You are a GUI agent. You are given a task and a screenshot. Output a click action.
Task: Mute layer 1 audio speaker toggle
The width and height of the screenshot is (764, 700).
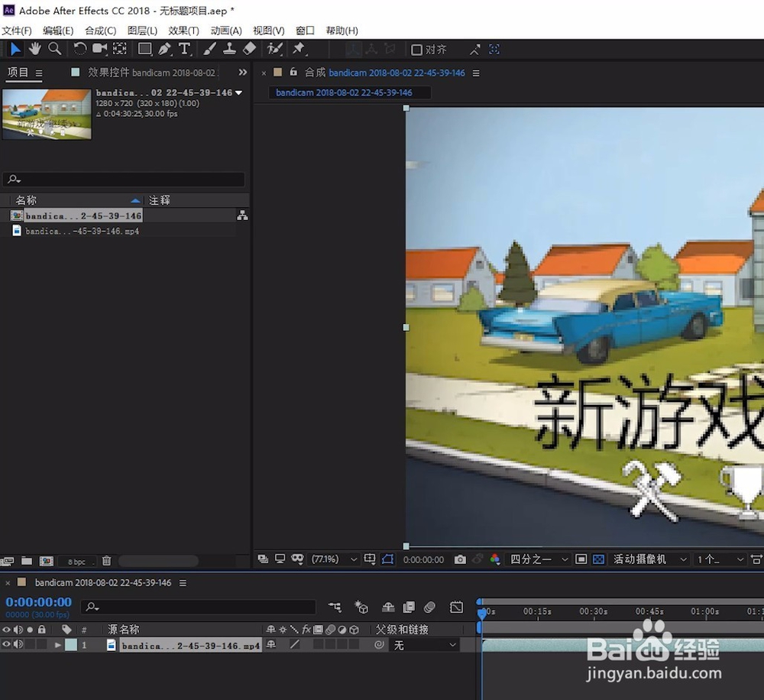(18, 644)
